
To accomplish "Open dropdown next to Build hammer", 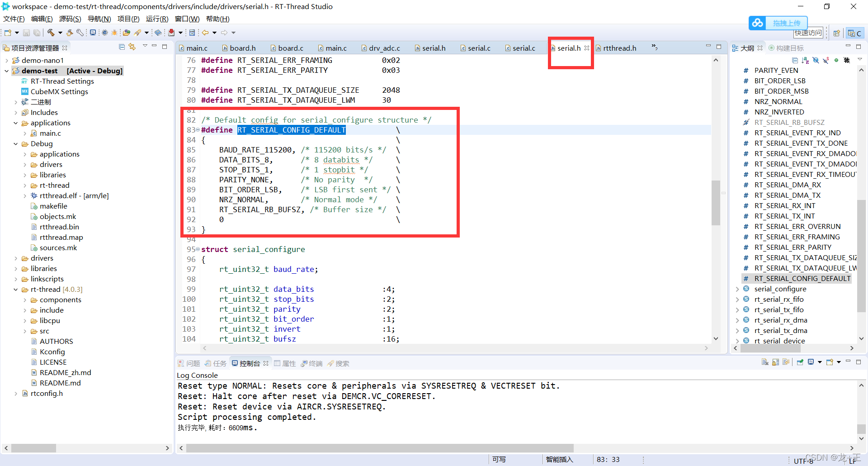I will click(x=60, y=33).
